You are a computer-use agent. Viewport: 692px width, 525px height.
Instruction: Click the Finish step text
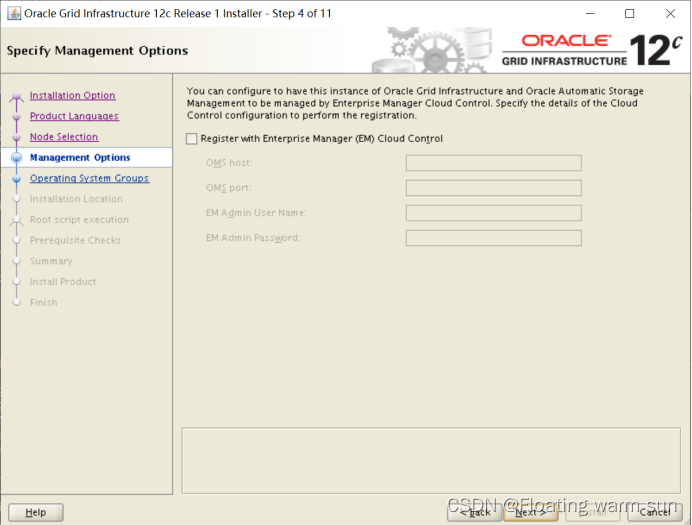(x=44, y=303)
